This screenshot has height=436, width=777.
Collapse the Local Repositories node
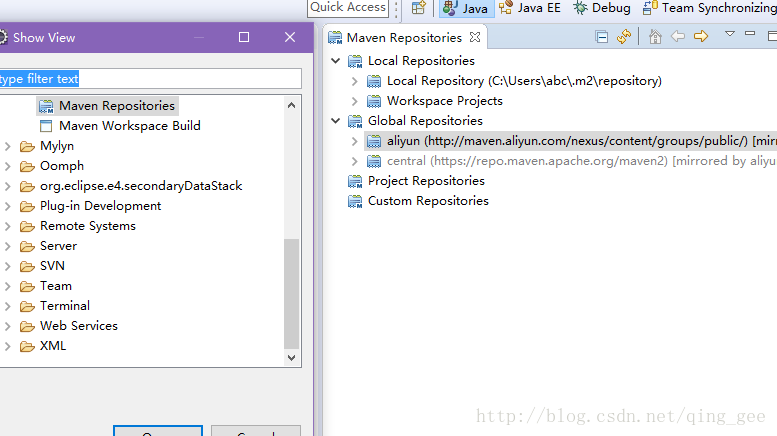pyautogui.click(x=335, y=61)
